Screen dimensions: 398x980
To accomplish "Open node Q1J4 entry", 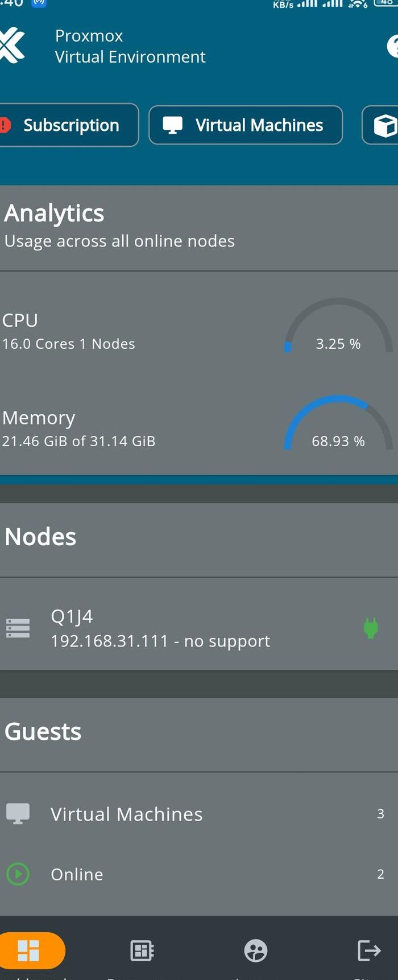I will (x=199, y=628).
